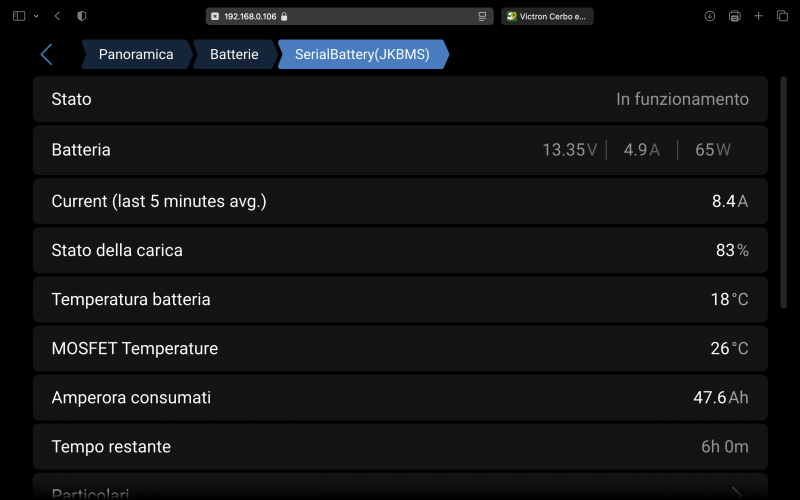Click the Stato della carica label
Viewport: 800px width, 500px height.
117,251
